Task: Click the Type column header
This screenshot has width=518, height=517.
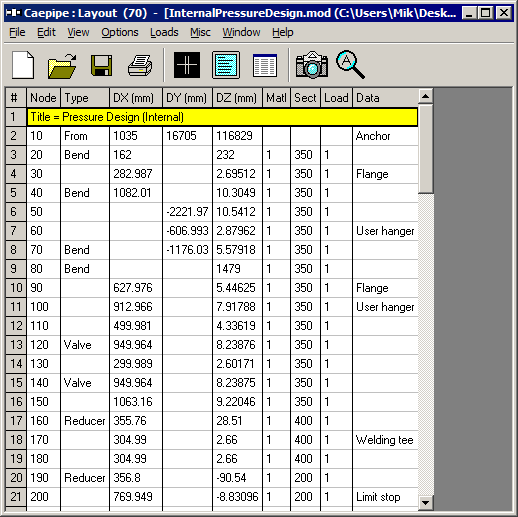Action: [85, 98]
